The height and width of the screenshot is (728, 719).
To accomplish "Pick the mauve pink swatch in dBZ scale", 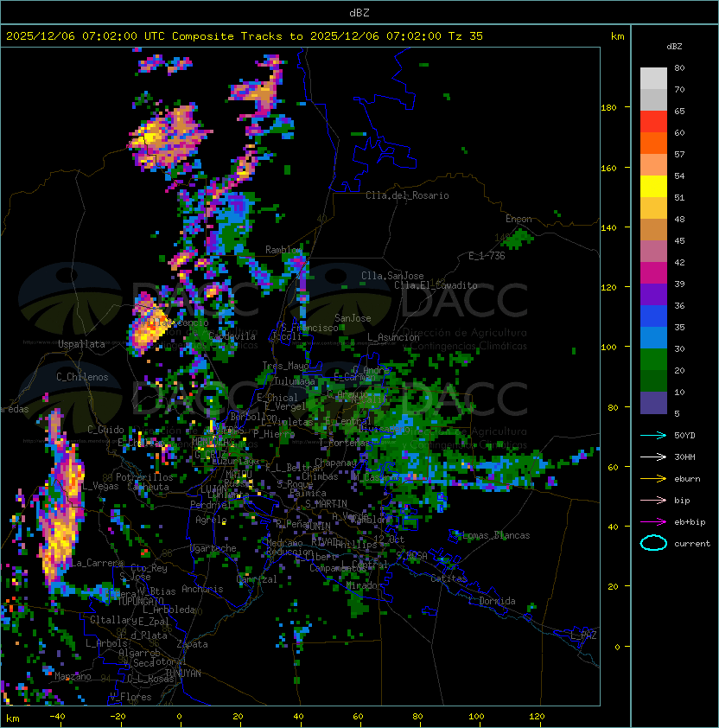I will pos(653,252).
